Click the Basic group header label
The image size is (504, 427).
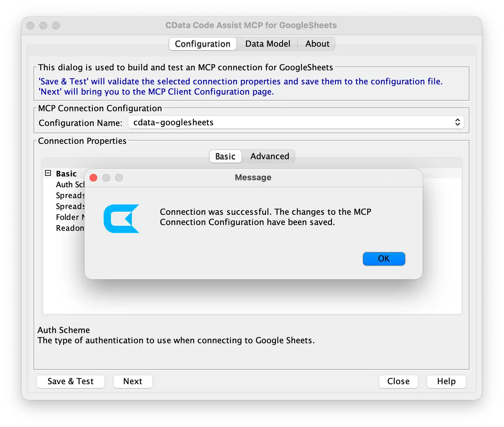(x=66, y=174)
